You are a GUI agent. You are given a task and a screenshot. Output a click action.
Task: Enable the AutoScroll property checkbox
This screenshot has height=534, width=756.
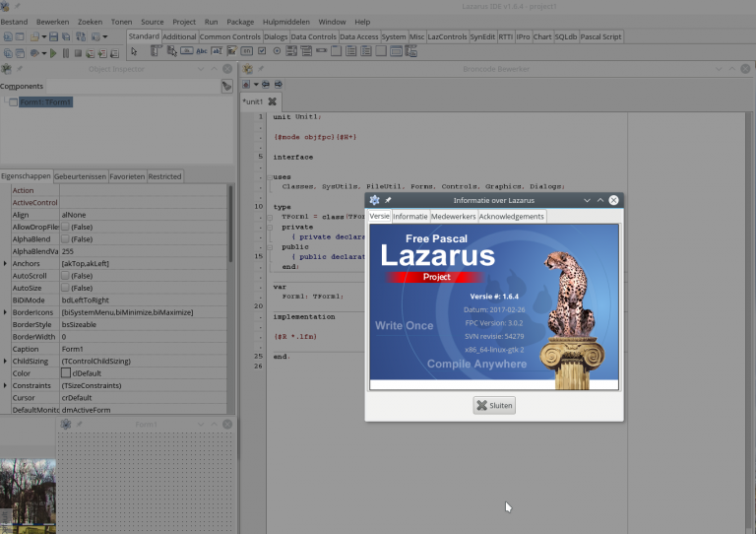[x=66, y=275]
